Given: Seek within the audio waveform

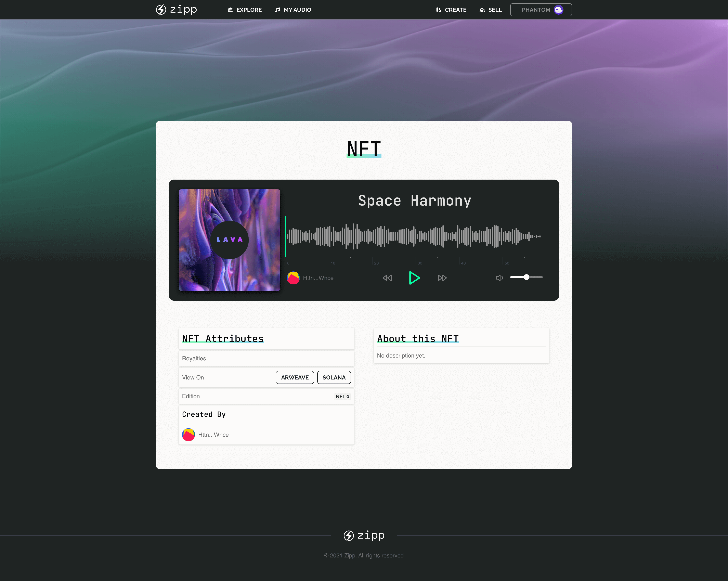Looking at the screenshot, I should click(x=414, y=236).
